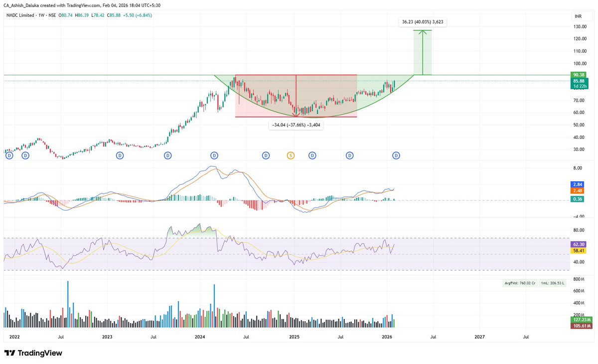Screen dimensions: 598x364
Task: Toggle the green 90.38 price alert label
Action: (x=578, y=75)
